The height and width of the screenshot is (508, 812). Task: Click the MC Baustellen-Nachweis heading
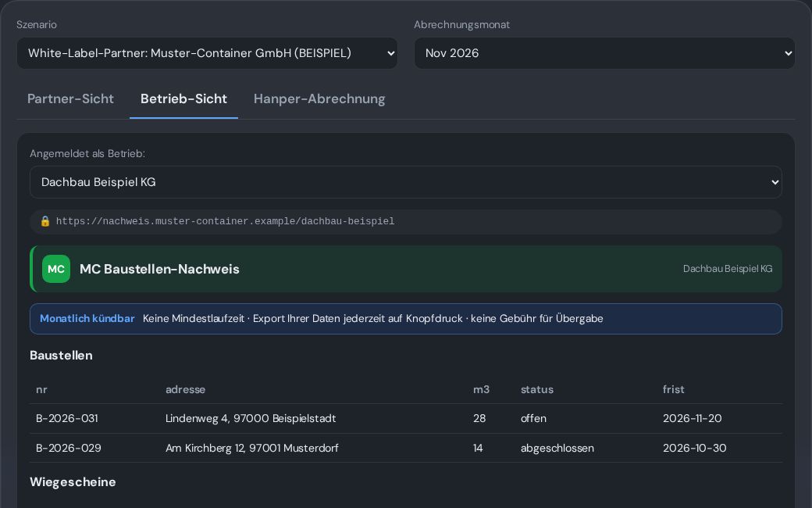pos(159,269)
